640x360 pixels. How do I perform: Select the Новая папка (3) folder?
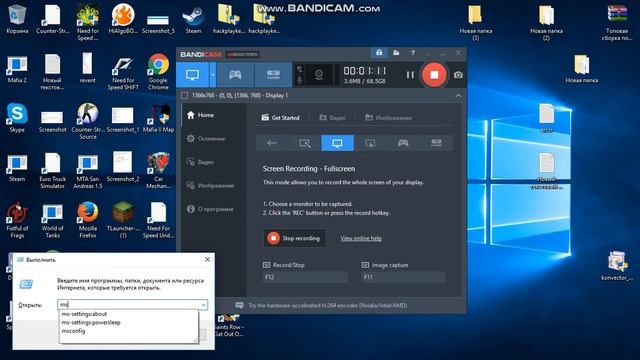pyautogui.click(x=476, y=22)
